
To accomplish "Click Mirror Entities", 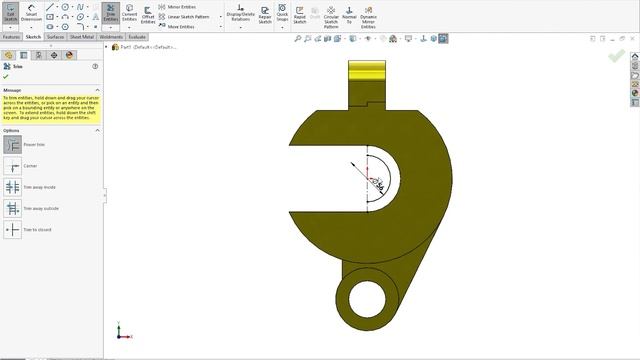I will [177, 7].
